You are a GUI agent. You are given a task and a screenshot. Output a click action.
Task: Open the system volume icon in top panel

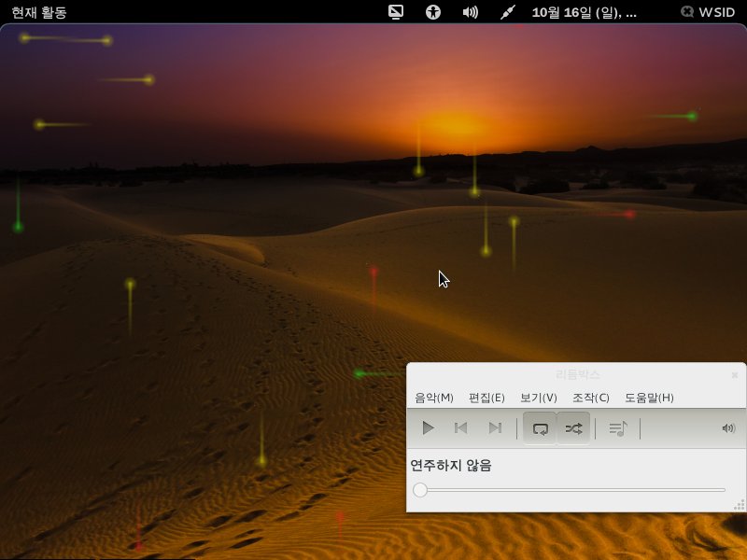pos(471,12)
